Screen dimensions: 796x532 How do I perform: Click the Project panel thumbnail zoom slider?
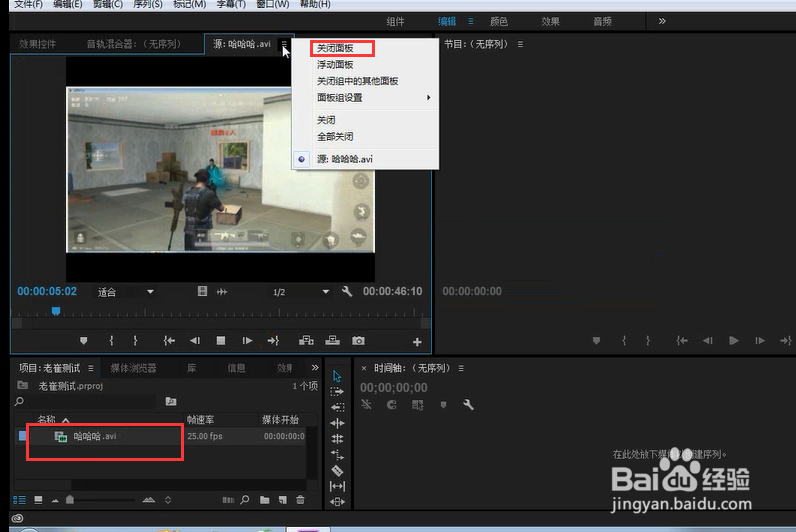70,500
